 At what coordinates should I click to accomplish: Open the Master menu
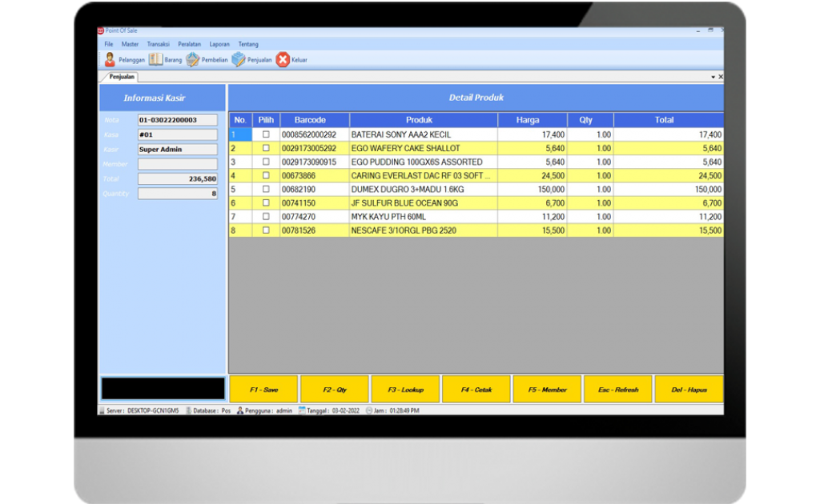[x=130, y=44]
